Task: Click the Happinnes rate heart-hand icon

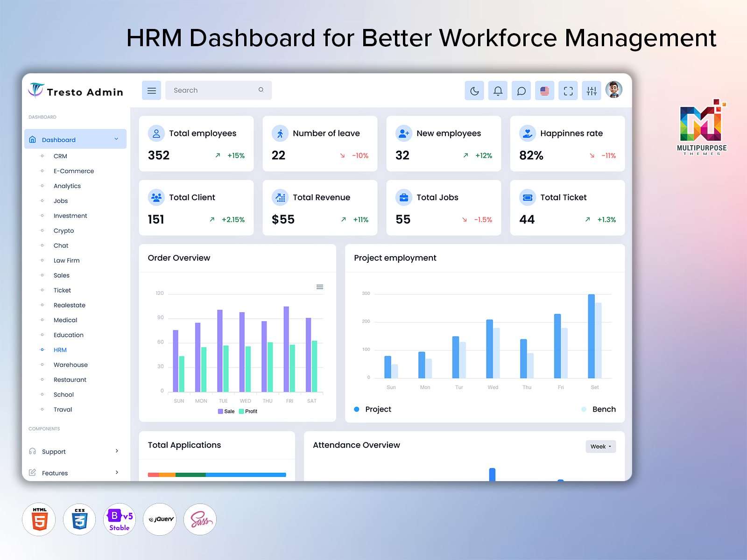Action: 528,133
